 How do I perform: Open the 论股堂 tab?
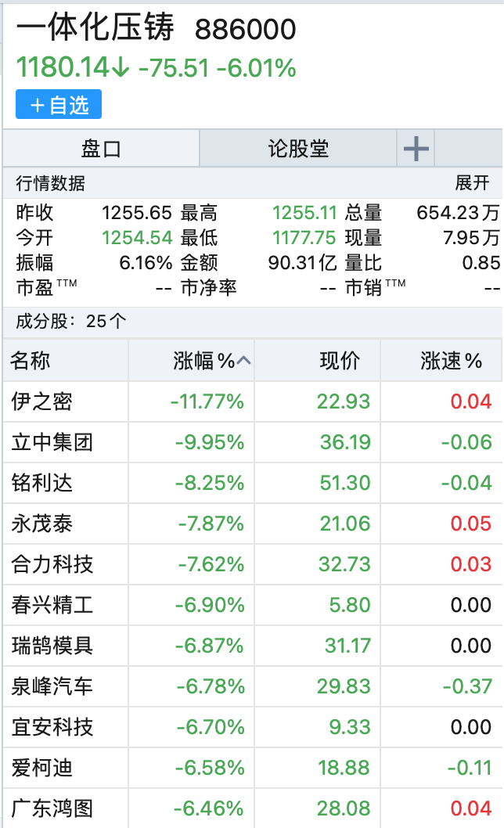click(x=298, y=148)
